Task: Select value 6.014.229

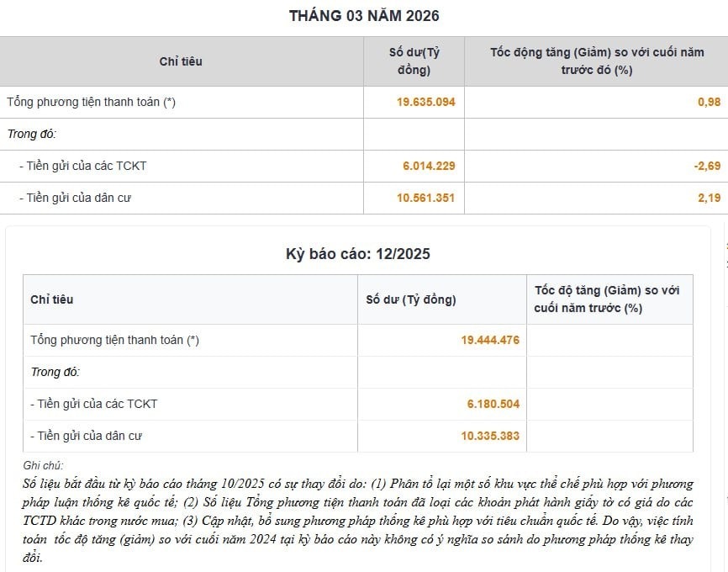Action: 429,166
